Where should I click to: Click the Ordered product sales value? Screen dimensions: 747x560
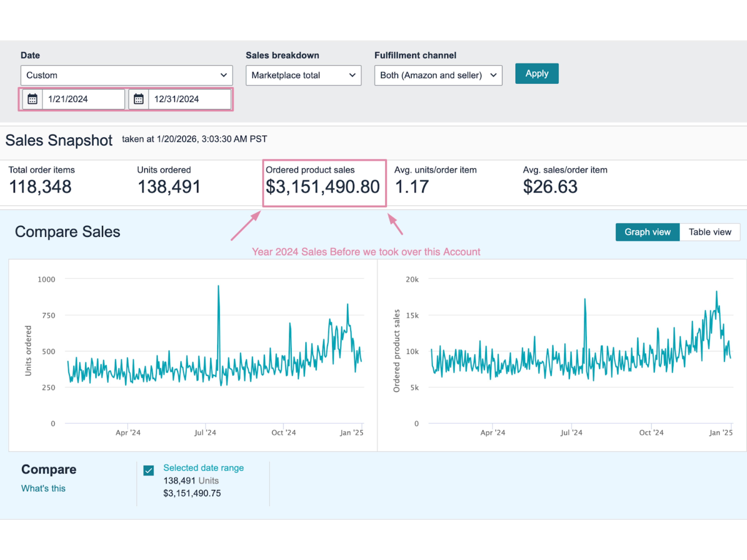(x=323, y=187)
